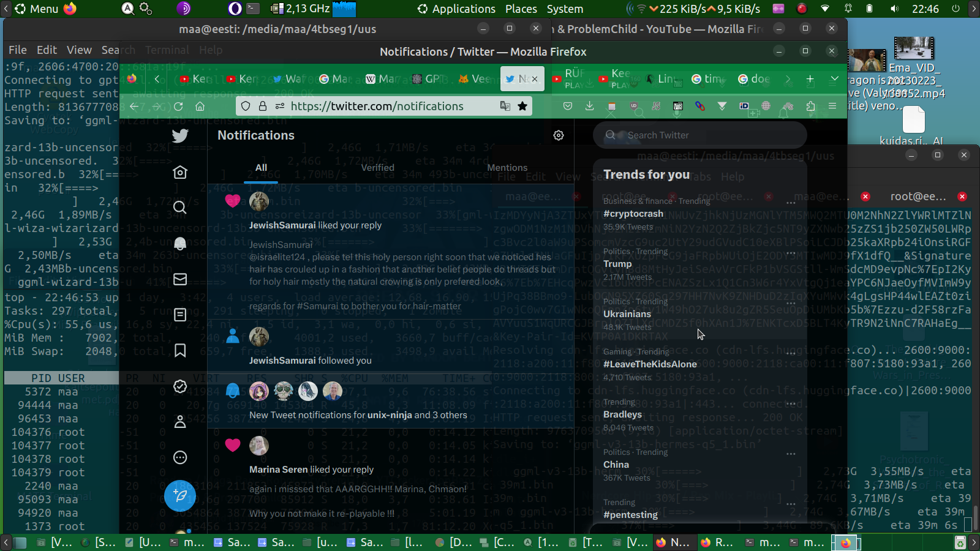Open the System menu in top panel
The width and height of the screenshot is (980, 551).
(x=565, y=9)
